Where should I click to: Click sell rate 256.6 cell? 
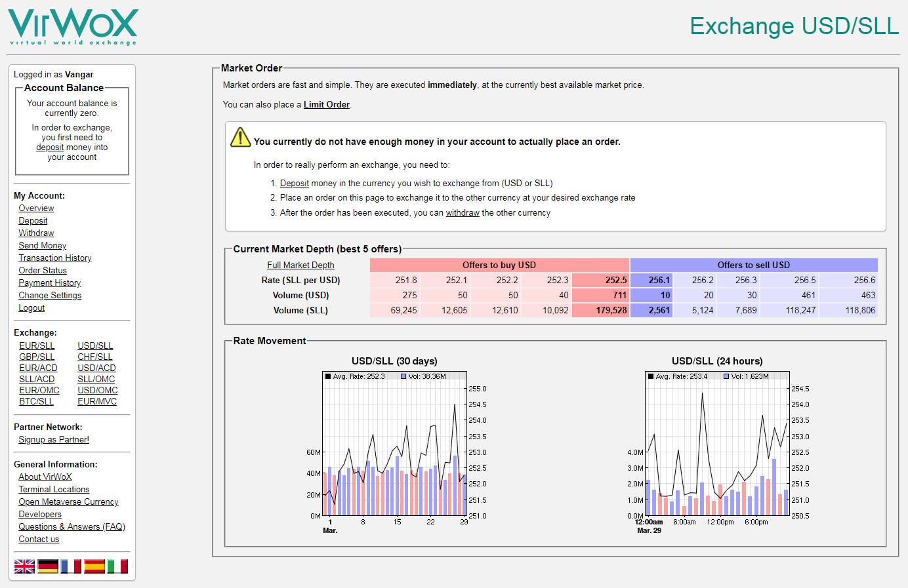(x=848, y=280)
